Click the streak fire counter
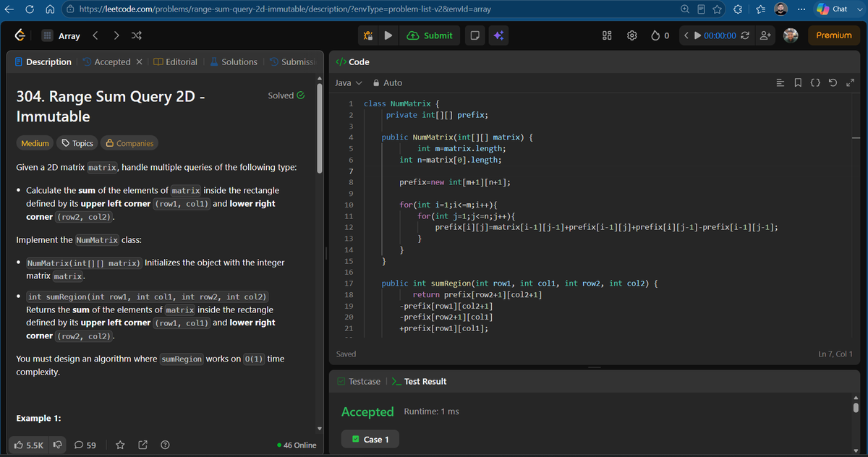868x457 pixels. (x=660, y=35)
